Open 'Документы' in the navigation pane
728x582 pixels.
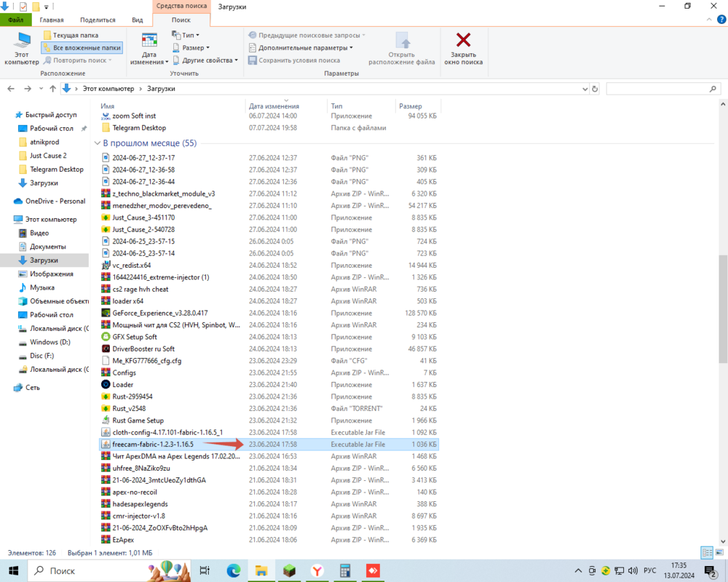pyautogui.click(x=48, y=247)
